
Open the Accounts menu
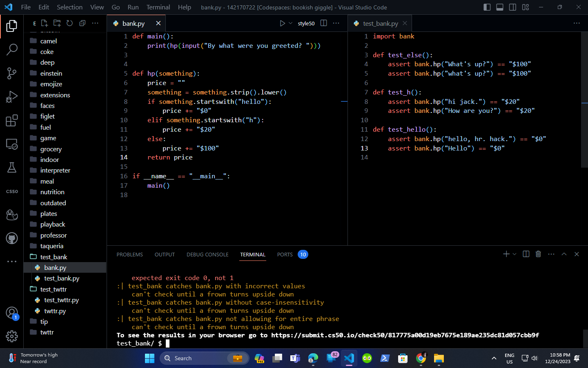click(12, 313)
